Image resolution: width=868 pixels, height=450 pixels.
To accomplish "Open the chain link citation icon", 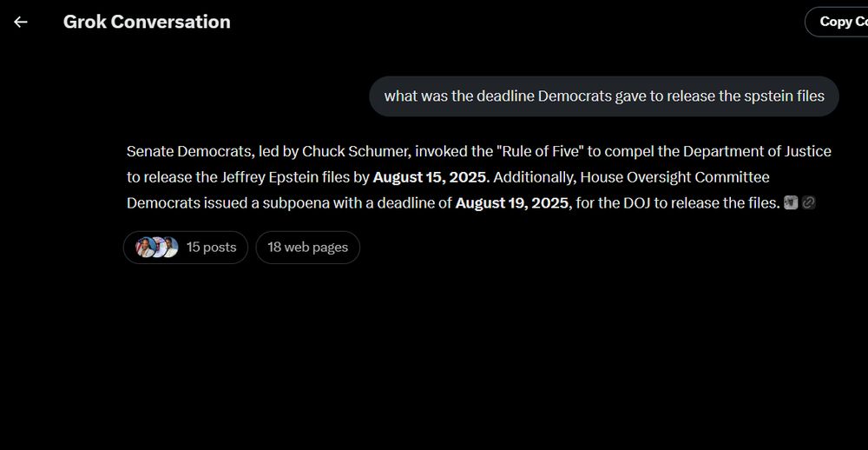I will click(809, 203).
